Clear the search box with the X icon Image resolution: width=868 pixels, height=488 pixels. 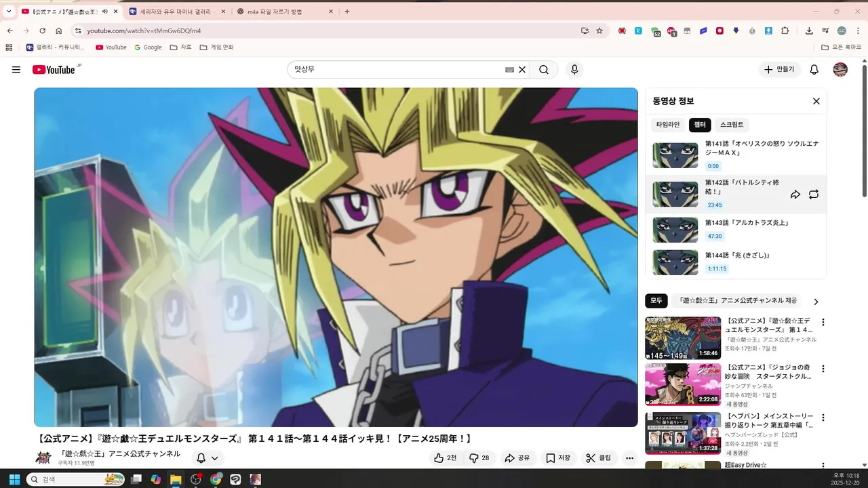coord(522,70)
